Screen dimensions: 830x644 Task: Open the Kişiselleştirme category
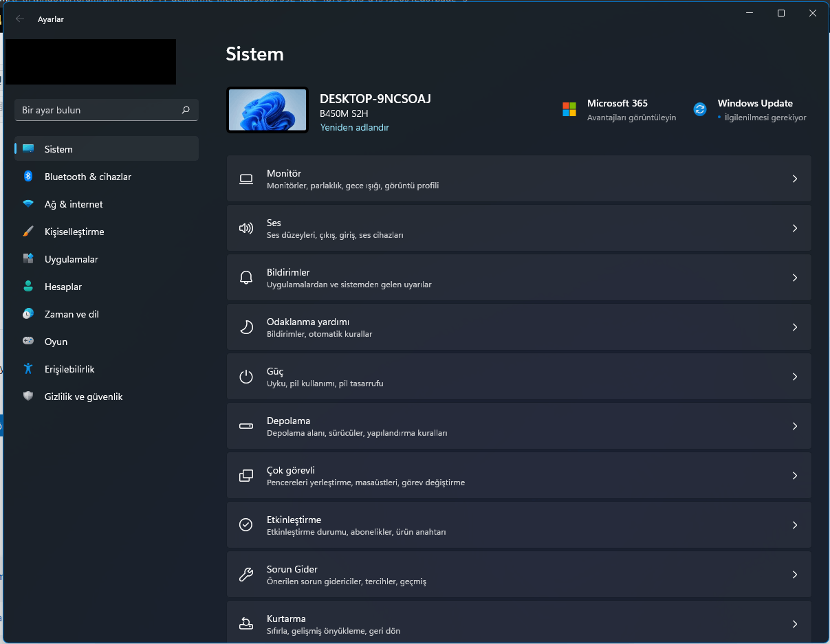click(x=107, y=232)
